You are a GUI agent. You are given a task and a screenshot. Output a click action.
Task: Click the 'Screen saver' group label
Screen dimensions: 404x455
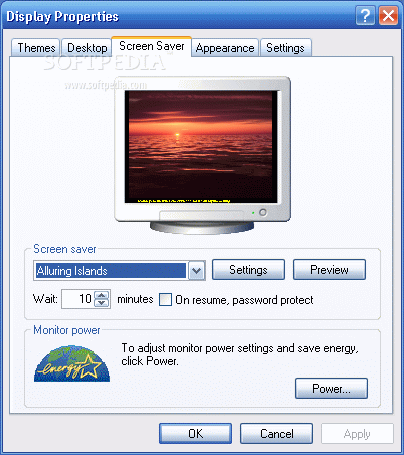coord(65,249)
